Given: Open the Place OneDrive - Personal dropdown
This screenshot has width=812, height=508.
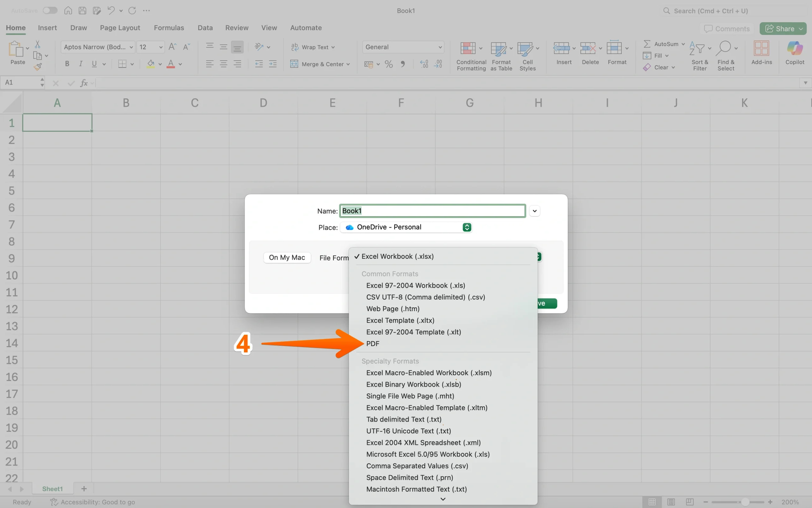Looking at the screenshot, I should tap(406, 227).
